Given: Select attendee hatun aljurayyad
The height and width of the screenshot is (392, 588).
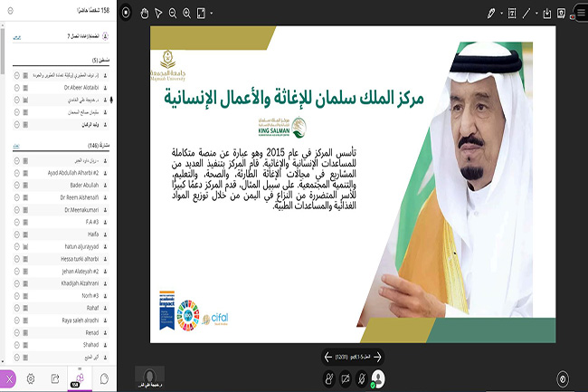Looking at the screenshot, I should (x=61, y=246).
